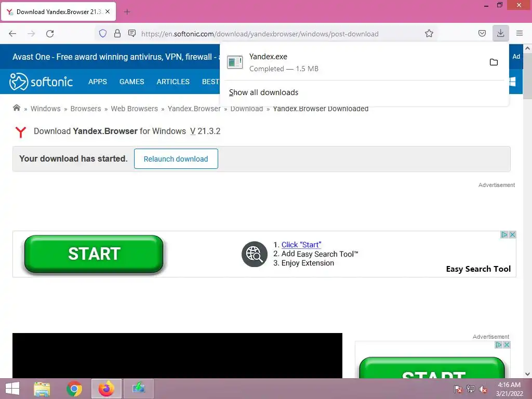The width and height of the screenshot is (532, 399).
Task: Open GAMES menu on Softonic
Action: (x=131, y=82)
